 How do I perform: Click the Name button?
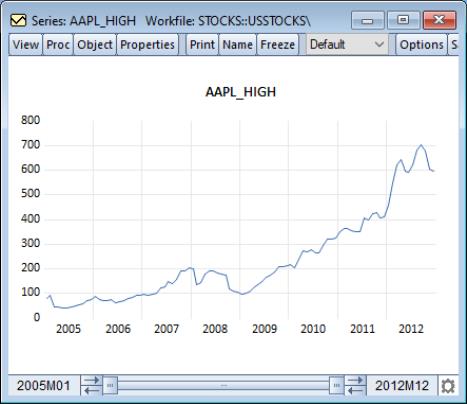pyautogui.click(x=238, y=45)
